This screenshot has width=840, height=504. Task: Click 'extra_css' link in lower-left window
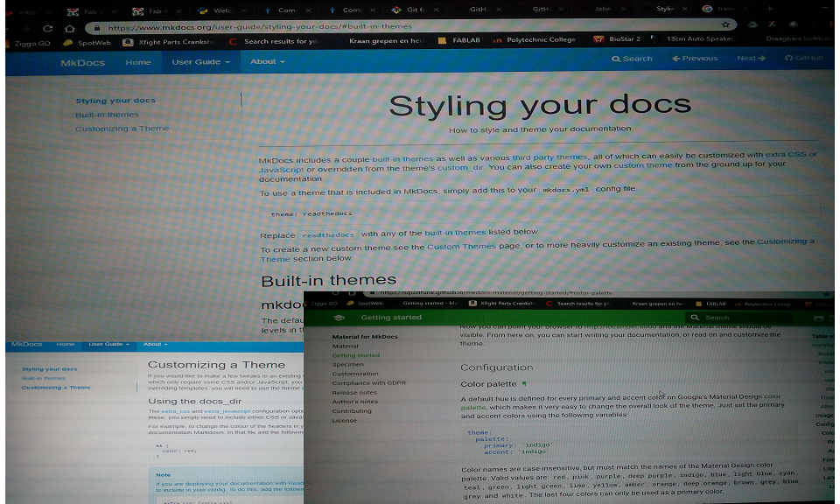[176, 411]
